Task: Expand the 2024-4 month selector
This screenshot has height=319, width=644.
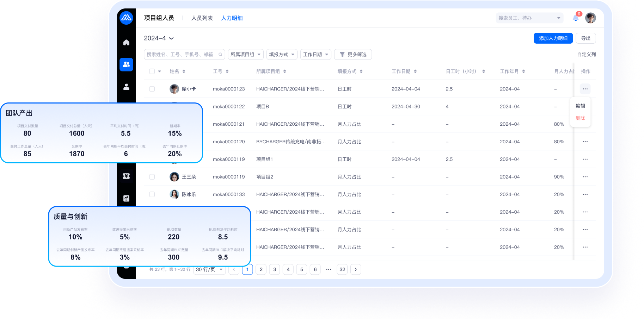Action: [159, 38]
